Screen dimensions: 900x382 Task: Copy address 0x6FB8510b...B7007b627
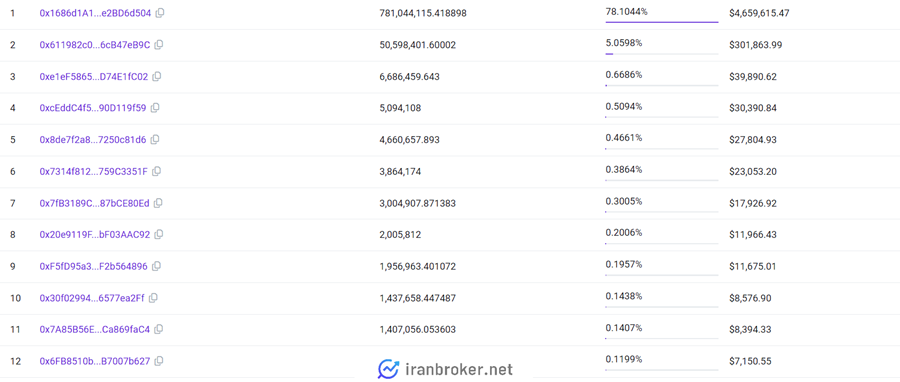click(x=159, y=361)
